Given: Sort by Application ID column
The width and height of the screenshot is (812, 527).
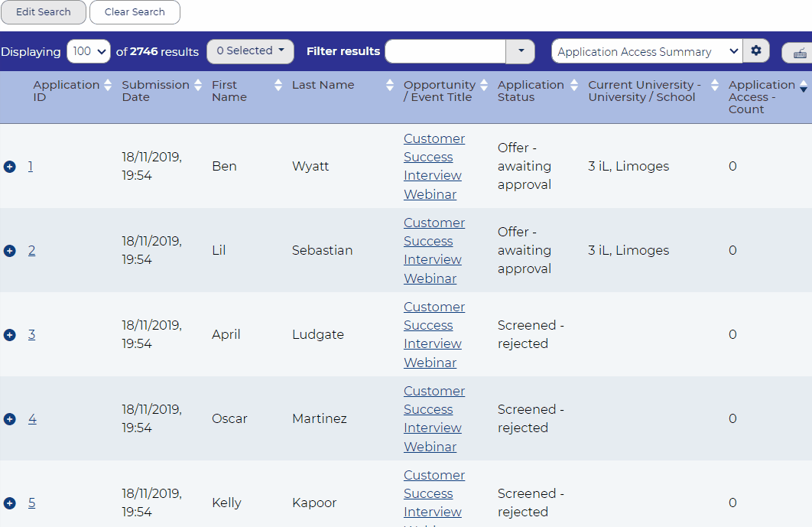Looking at the screenshot, I should click(108, 85).
